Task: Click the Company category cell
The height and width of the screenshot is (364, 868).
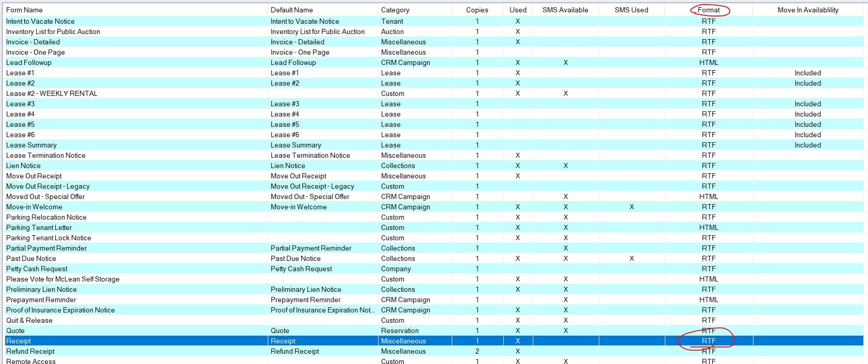Action: click(396, 269)
